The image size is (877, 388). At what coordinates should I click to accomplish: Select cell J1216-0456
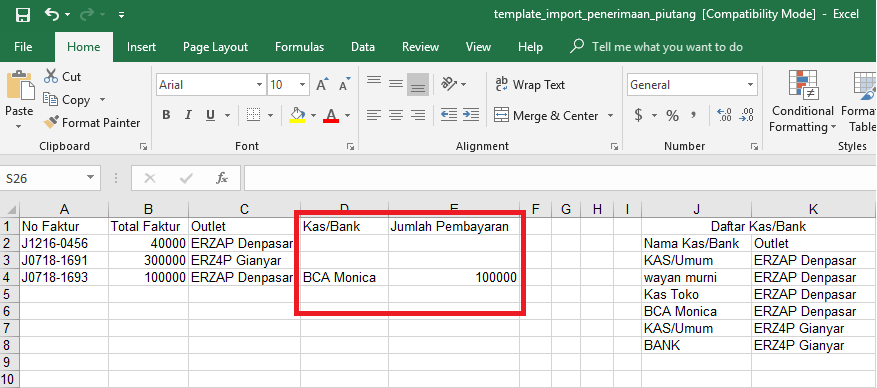(64, 244)
